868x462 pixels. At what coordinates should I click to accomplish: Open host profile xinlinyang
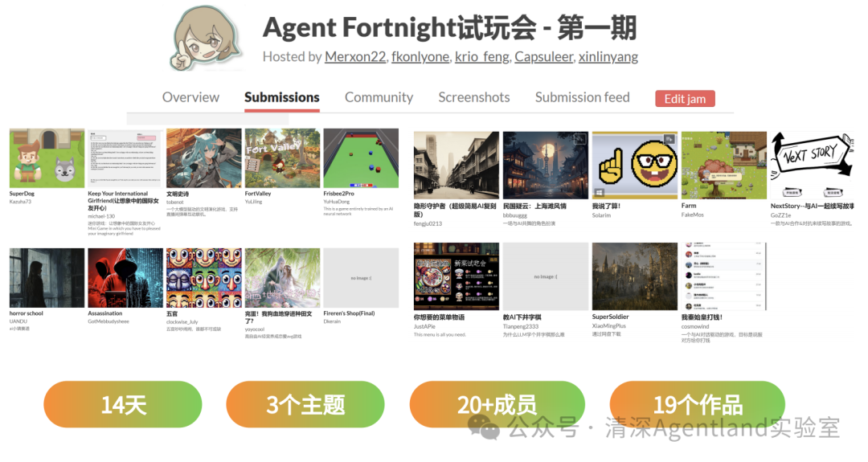pos(608,57)
